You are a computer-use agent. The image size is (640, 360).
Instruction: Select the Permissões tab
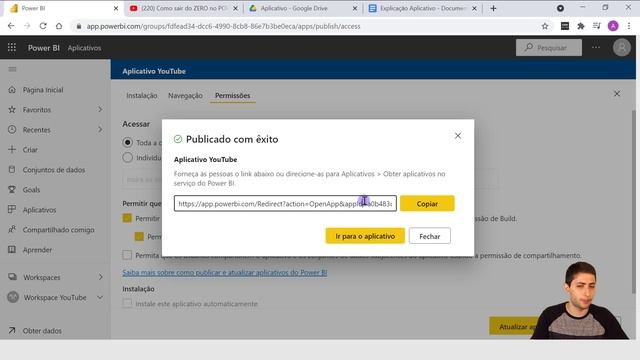click(233, 96)
